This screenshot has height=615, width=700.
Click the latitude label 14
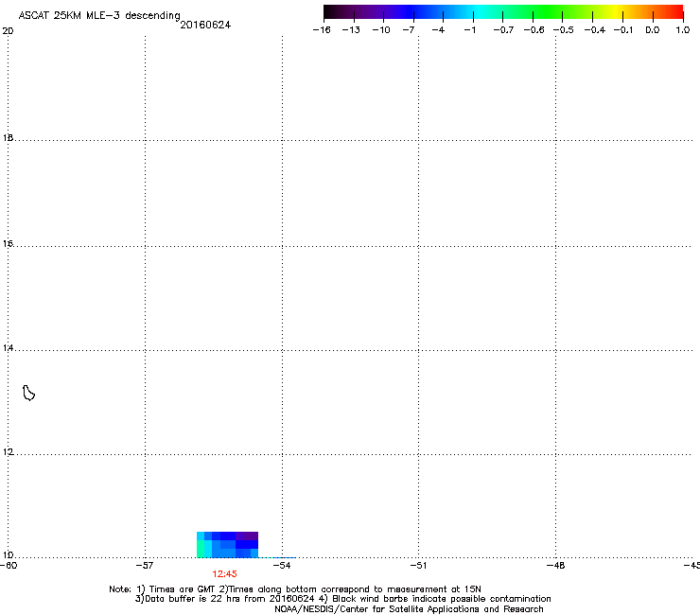pos(8,347)
